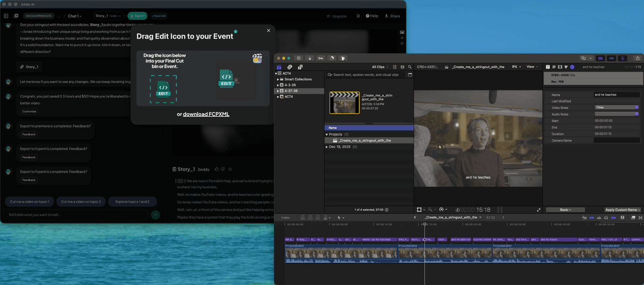Toggle the Inspector visibility button

(623, 58)
